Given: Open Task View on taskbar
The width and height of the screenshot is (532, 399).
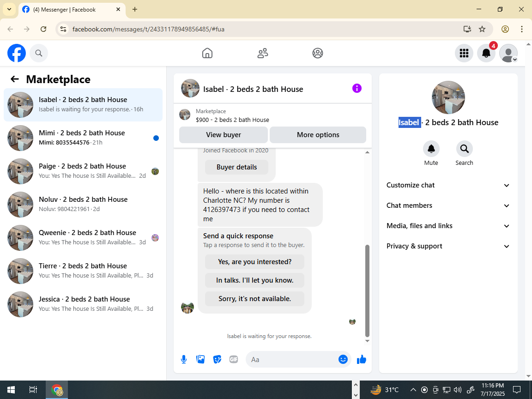Looking at the screenshot, I should click(33, 390).
